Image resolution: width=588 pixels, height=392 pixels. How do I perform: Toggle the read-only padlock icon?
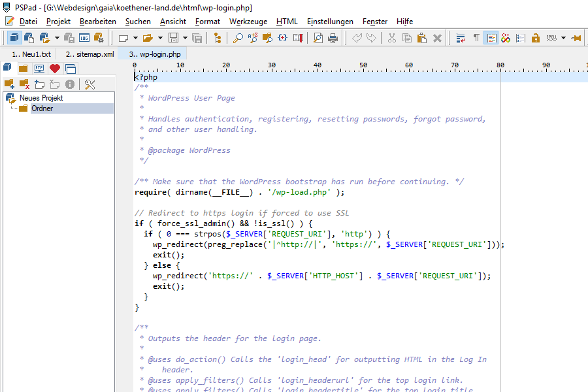point(536,38)
